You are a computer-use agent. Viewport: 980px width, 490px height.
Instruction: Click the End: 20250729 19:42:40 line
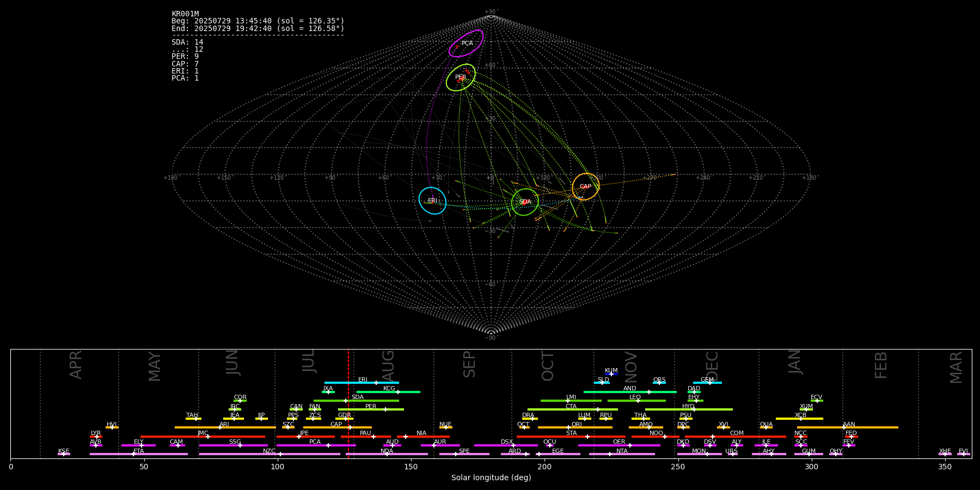[258, 28]
